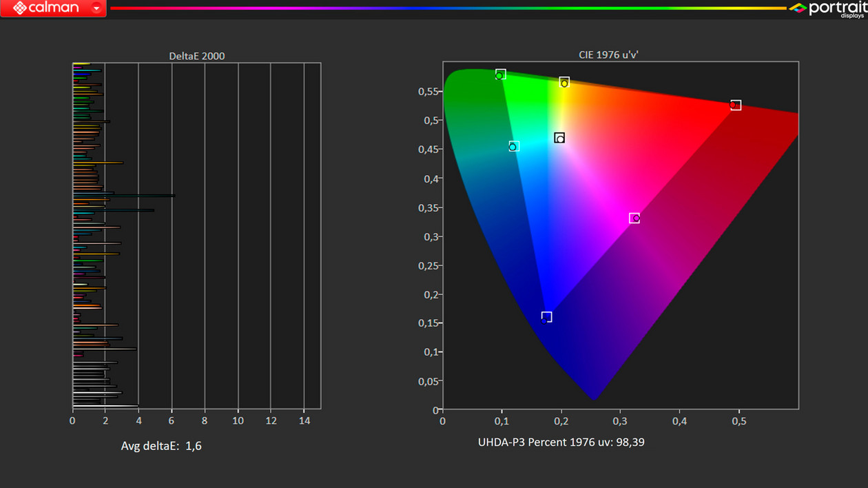Select the magenta measurement target on CIE chart
Screen dimensions: 868x488
tap(634, 218)
